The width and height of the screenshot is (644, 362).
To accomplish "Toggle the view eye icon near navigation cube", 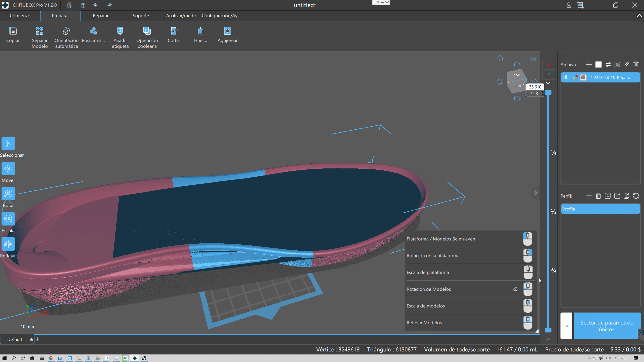I will 533,59.
